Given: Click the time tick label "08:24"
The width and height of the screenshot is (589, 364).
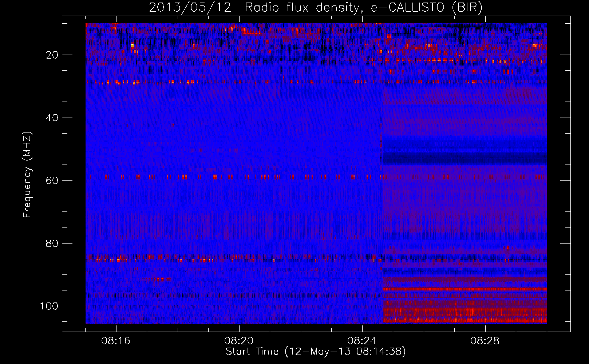Looking at the screenshot, I should 362,341.
